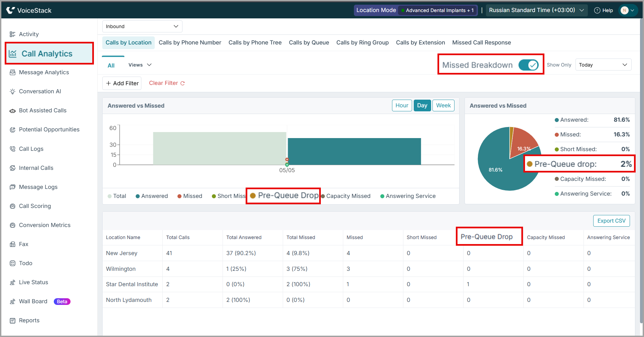Click the Live Status icon
The width and height of the screenshot is (644, 337).
[x=12, y=283]
